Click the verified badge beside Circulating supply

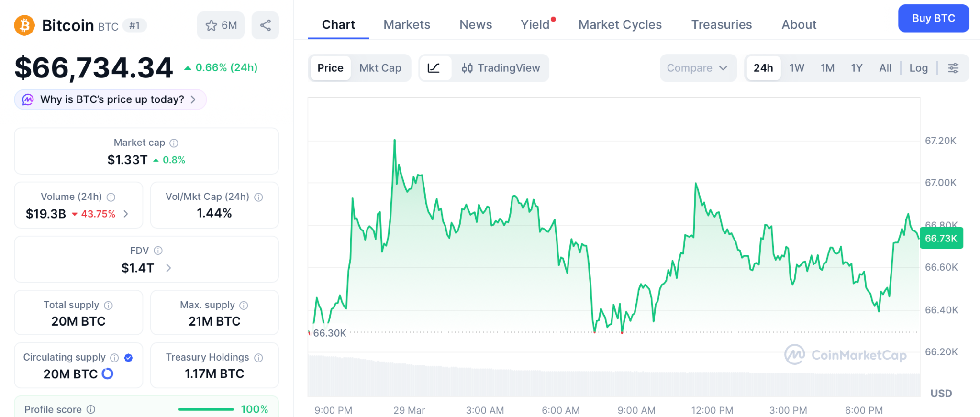click(128, 358)
